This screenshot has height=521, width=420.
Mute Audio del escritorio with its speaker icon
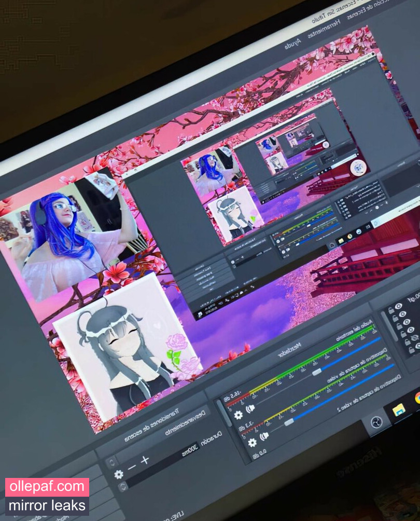pyautogui.click(x=250, y=408)
